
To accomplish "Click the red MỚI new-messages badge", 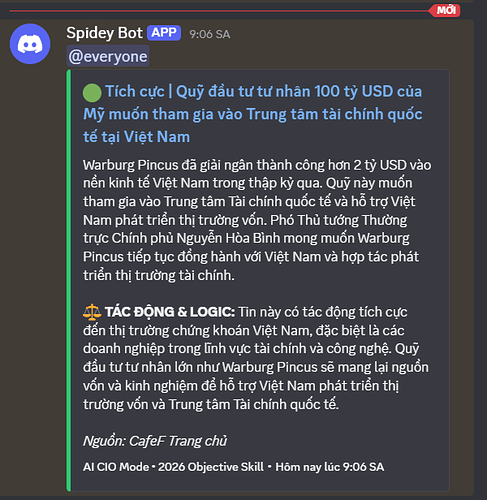I will 445,10.
